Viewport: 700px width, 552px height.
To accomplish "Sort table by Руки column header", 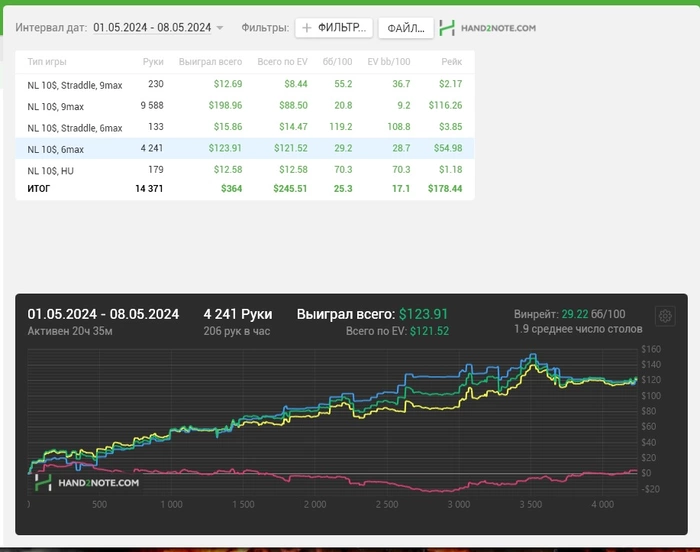I will click(x=153, y=62).
